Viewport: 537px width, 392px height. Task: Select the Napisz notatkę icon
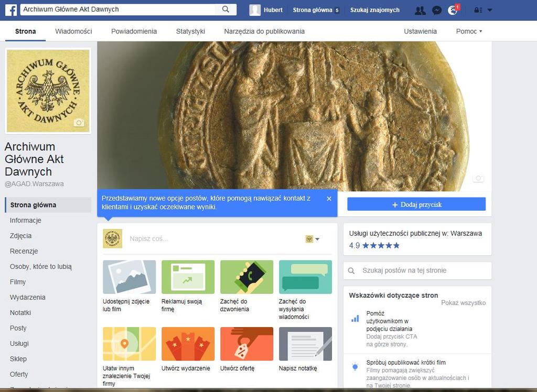pos(306,344)
